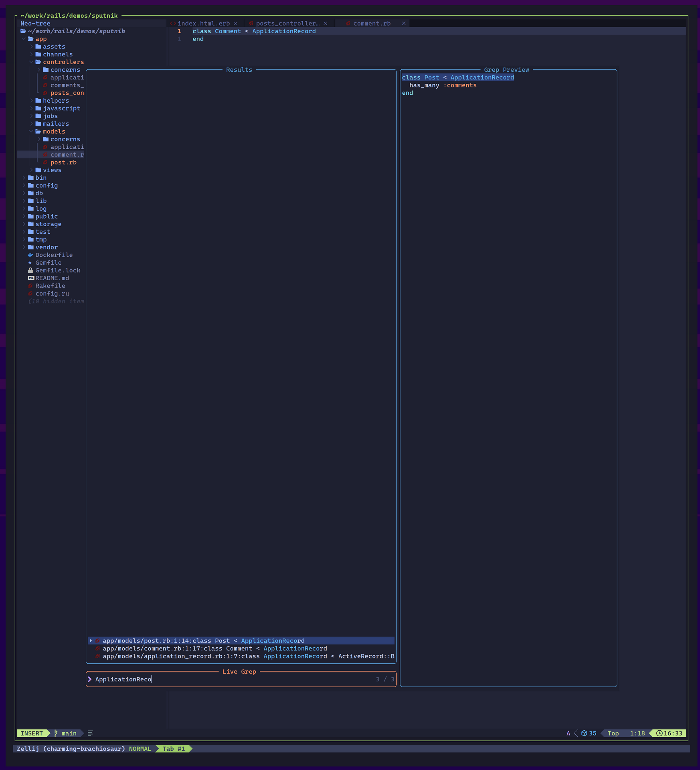Click the list icon after main branch

point(90,733)
